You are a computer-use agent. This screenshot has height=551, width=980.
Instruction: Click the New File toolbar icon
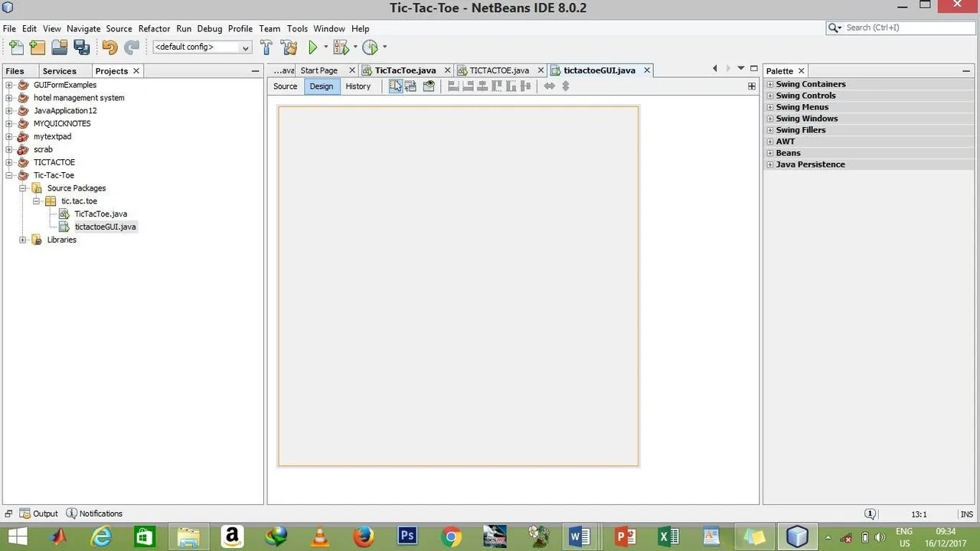point(15,47)
